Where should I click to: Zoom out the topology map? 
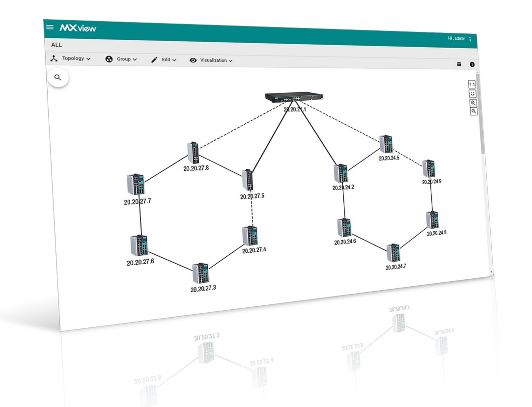(473, 111)
